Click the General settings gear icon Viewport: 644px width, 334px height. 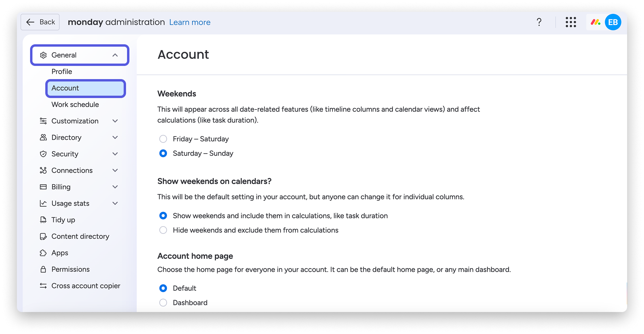(x=43, y=55)
